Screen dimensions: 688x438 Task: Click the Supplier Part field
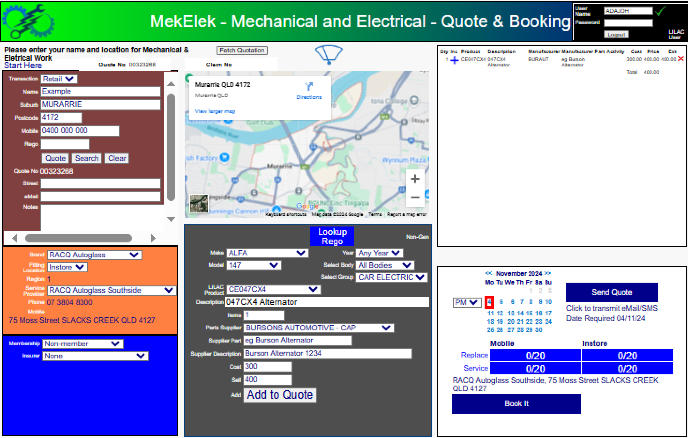pyautogui.click(x=297, y=341)
